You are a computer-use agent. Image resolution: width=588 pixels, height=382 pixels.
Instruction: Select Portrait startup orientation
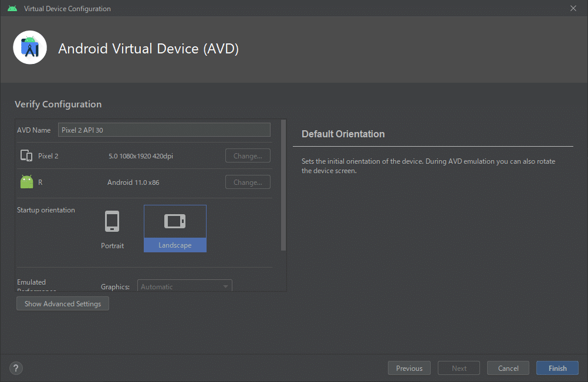[x=112, y=229]
